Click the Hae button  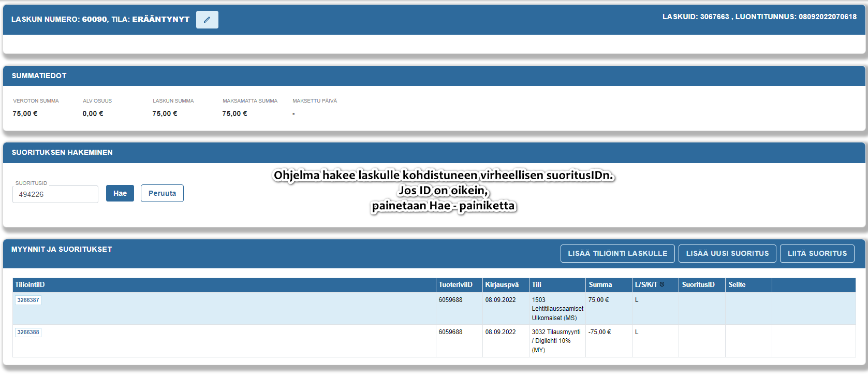pos(120,193)
